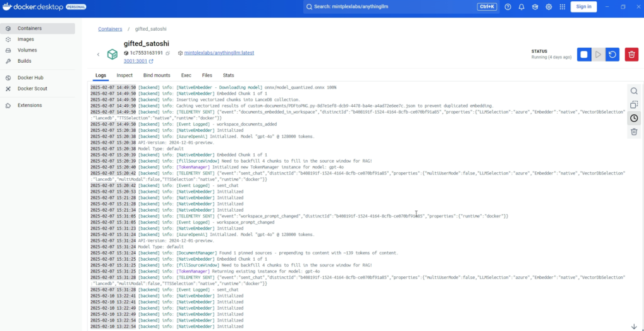Click the PERSONAL plan badge
Screen dimensions: 644x331
75,7
